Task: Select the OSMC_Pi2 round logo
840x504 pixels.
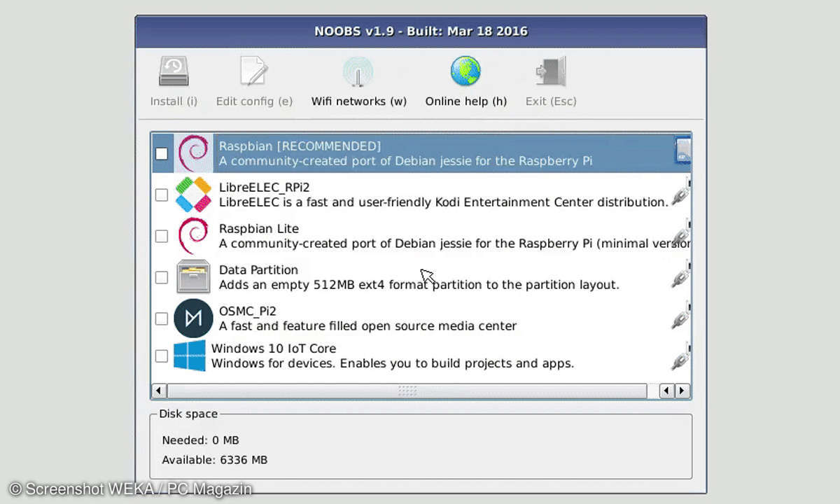Action: [193, 318]
